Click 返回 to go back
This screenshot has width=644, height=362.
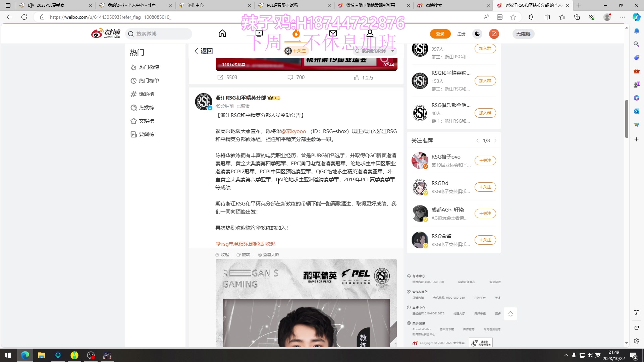(203, 51)
